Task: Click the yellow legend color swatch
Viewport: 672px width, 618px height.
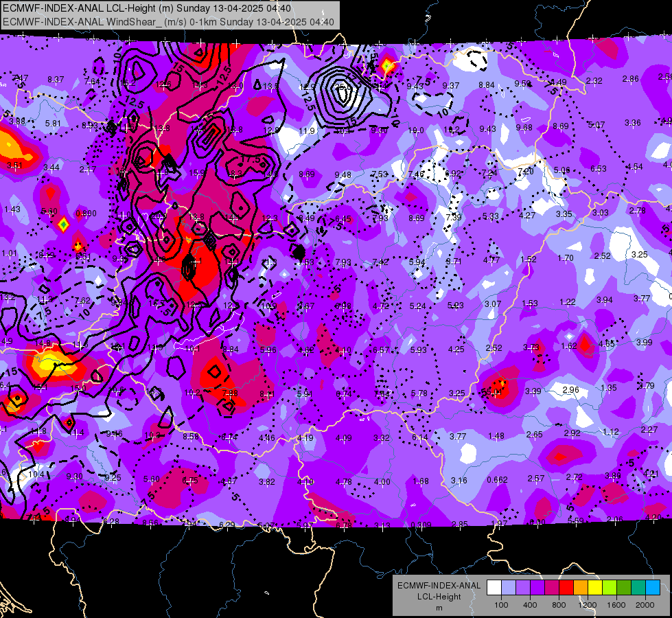Action: (595, 588)
